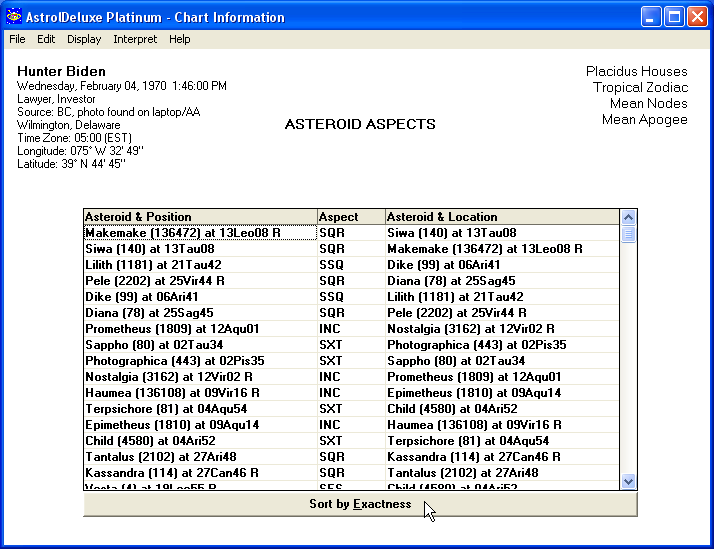The width and height of the screenshot is (714, 549).
Task: Select first-column row Lilith (1181) at 21Tau42
Action: pos(200,264)
